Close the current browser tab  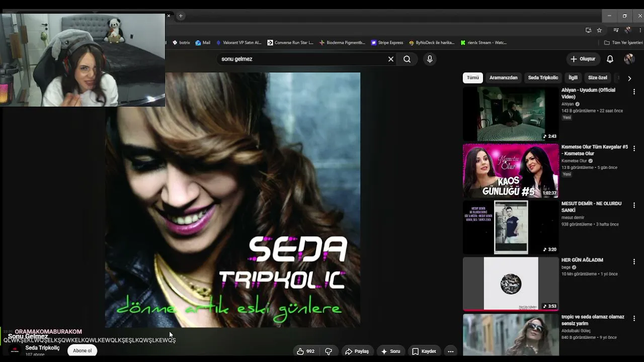169,16
